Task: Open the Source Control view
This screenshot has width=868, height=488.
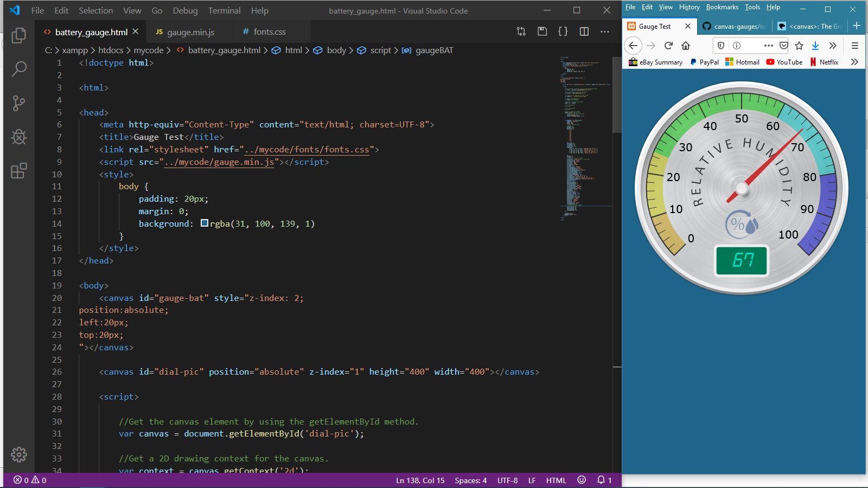Action: 19,103
